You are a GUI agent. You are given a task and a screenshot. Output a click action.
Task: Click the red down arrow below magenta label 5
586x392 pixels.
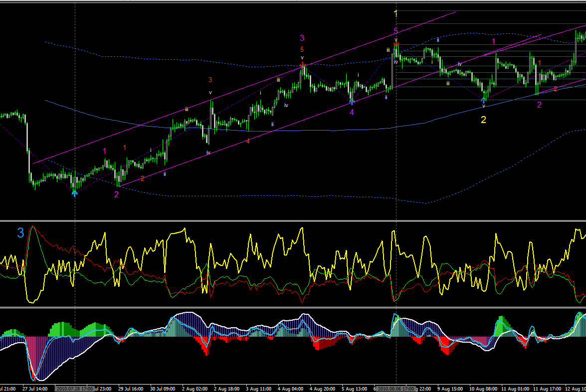[x=396, y=44]
